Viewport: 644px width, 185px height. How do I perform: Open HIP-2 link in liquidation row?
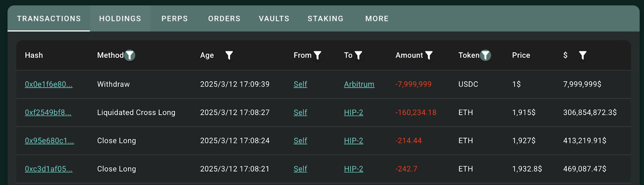(x=353, y=112)
